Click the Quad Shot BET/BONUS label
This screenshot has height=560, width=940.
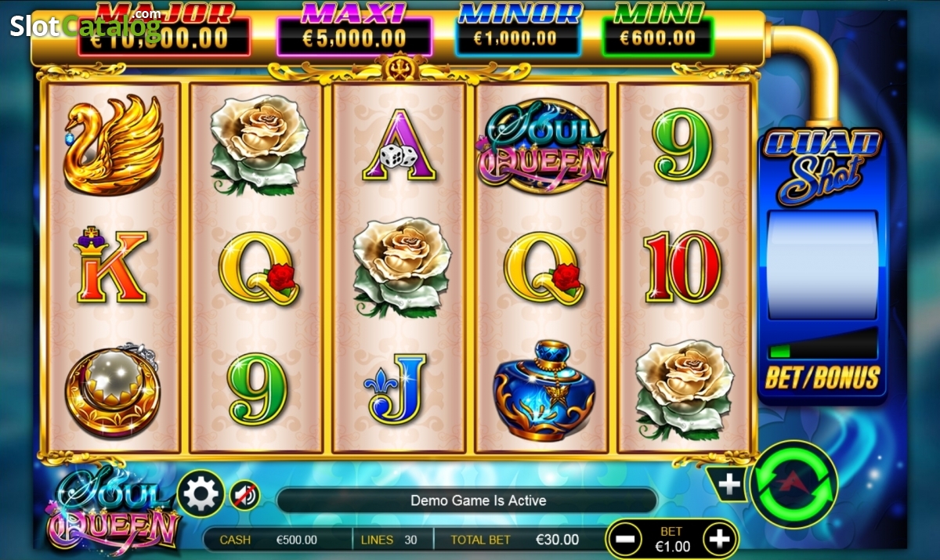click(x=822, y=378)
